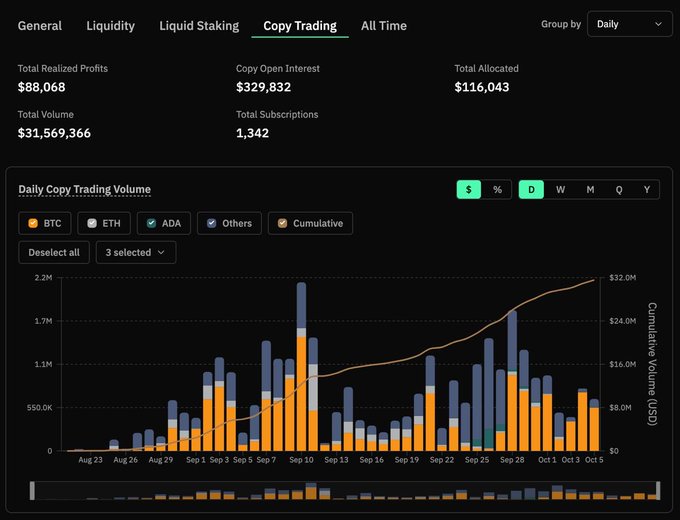Click the Group by label
Screen dimensions: 680x520
[x=561, y=24]
